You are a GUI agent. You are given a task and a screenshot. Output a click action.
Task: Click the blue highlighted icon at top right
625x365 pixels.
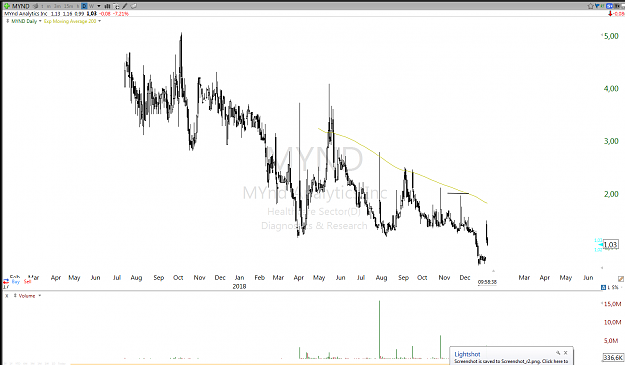[609, 6]
